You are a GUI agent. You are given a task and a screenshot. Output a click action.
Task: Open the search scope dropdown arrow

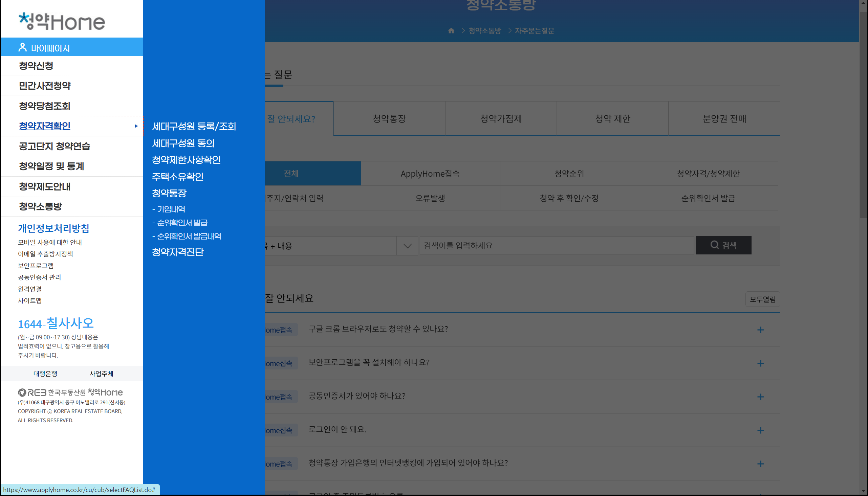407,246
